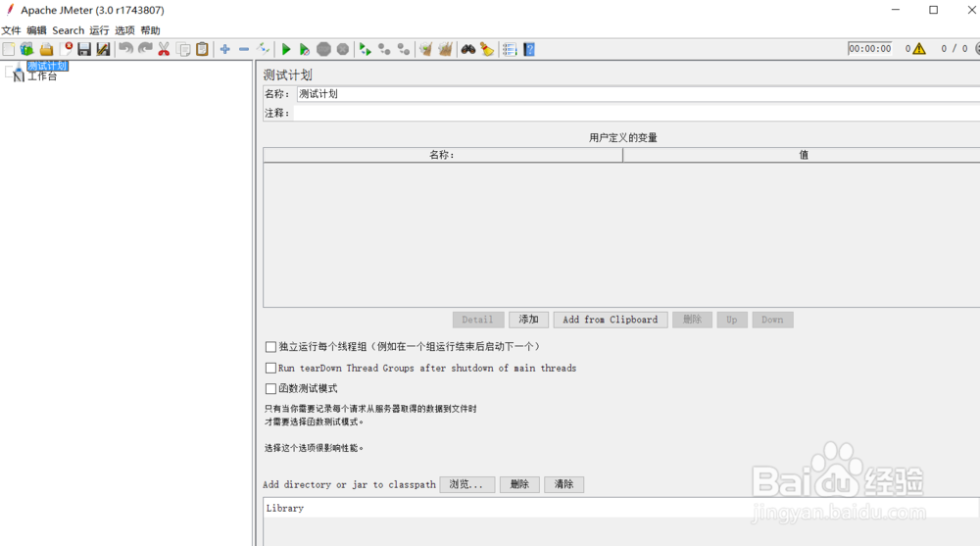The width and height of the screenshot is (980, 546).
Task: Click the Down button
Action: click(772, 320)
